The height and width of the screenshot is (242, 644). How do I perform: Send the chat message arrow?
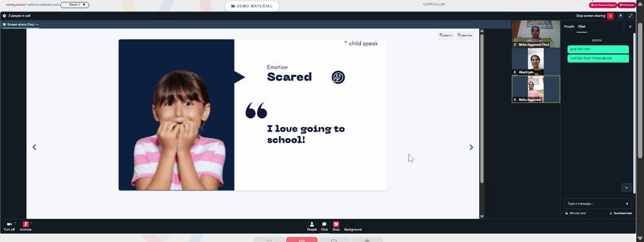click(x=627, y=204)
